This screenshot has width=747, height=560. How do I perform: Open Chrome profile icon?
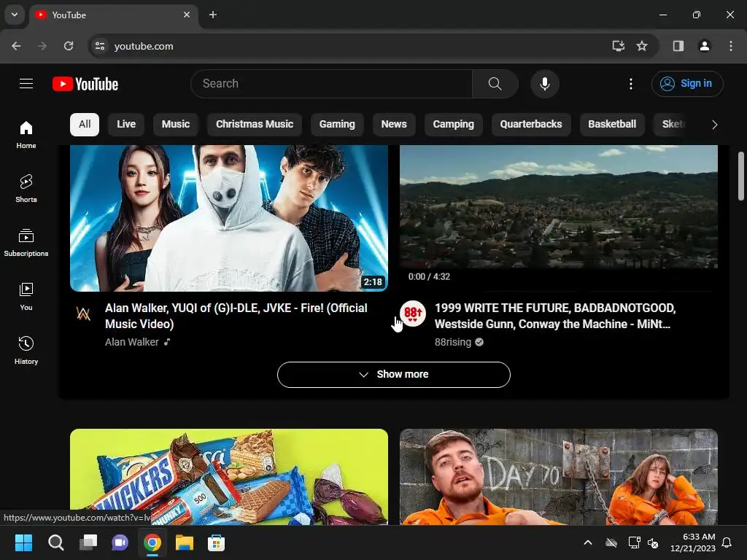tap(705, 46)
